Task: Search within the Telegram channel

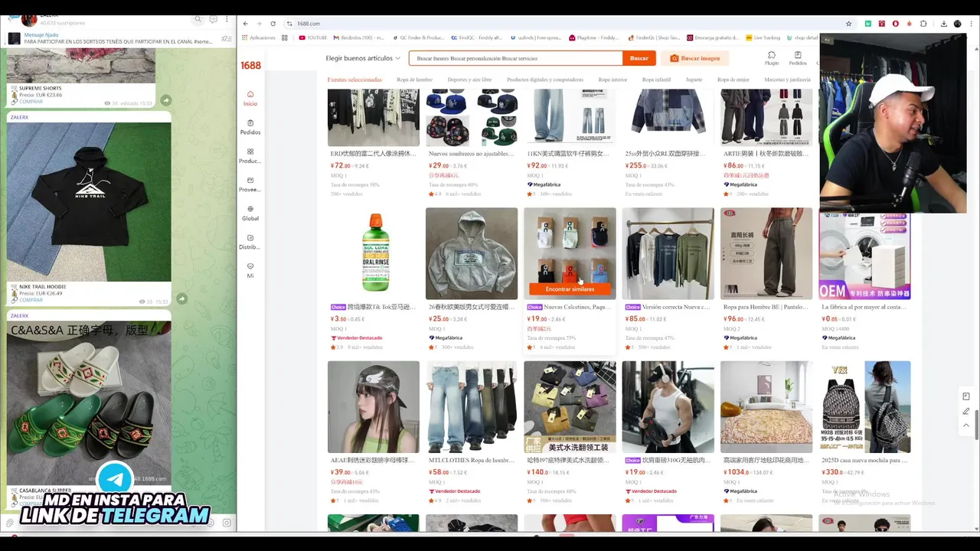Action: tap(198, 19)
